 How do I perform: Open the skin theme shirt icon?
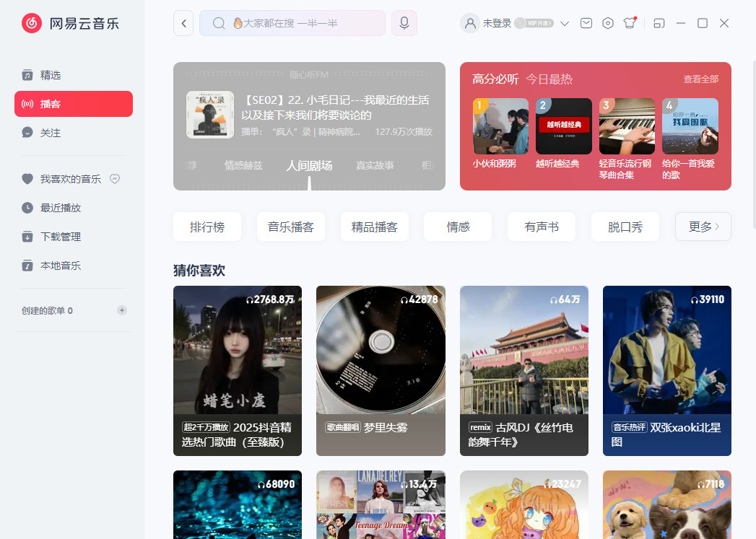tap(630, 23)
